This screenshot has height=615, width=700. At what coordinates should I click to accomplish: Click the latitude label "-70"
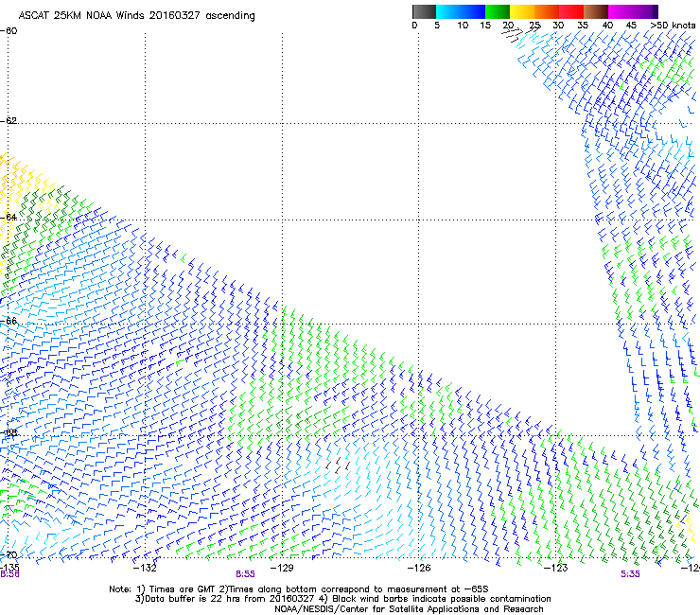click(x=9, y=555)
